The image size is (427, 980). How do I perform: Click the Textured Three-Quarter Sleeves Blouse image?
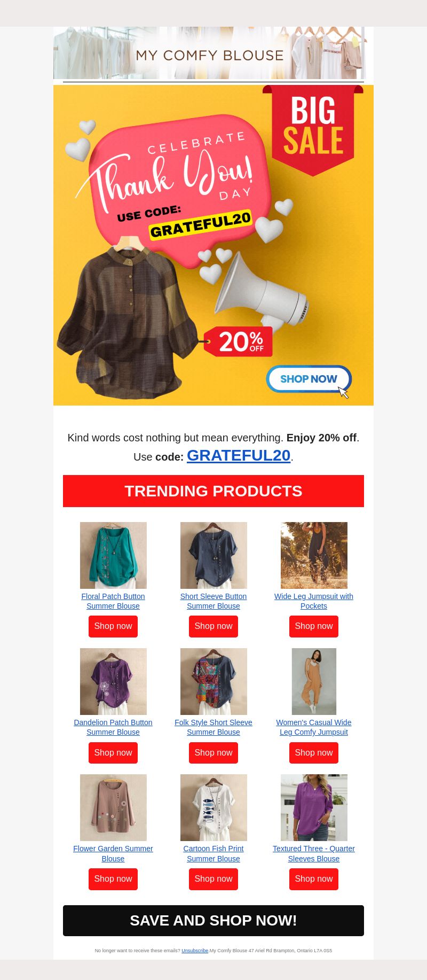[314, 807]
